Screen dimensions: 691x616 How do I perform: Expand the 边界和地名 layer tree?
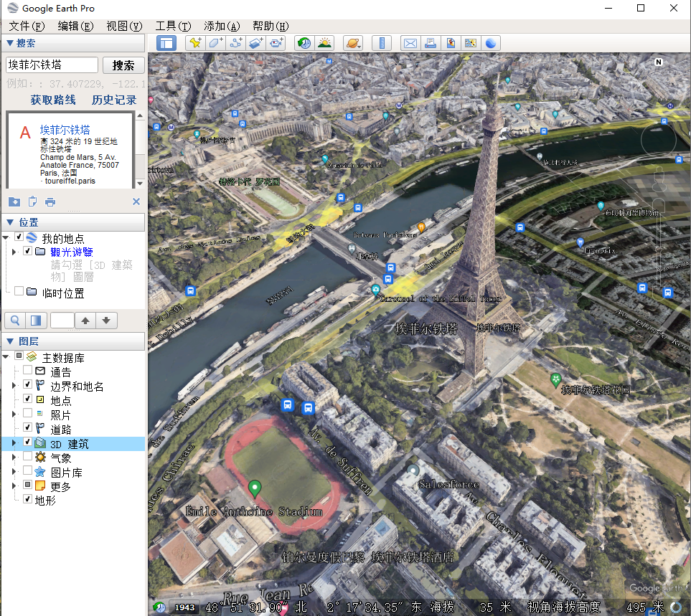coord(14,386)
